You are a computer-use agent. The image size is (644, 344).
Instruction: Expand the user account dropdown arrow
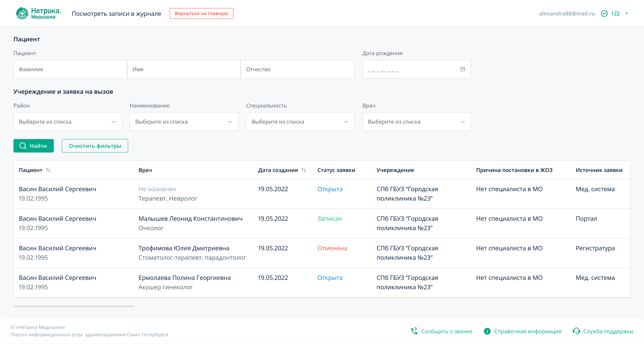pyautogui.click(x=627, y=13)
